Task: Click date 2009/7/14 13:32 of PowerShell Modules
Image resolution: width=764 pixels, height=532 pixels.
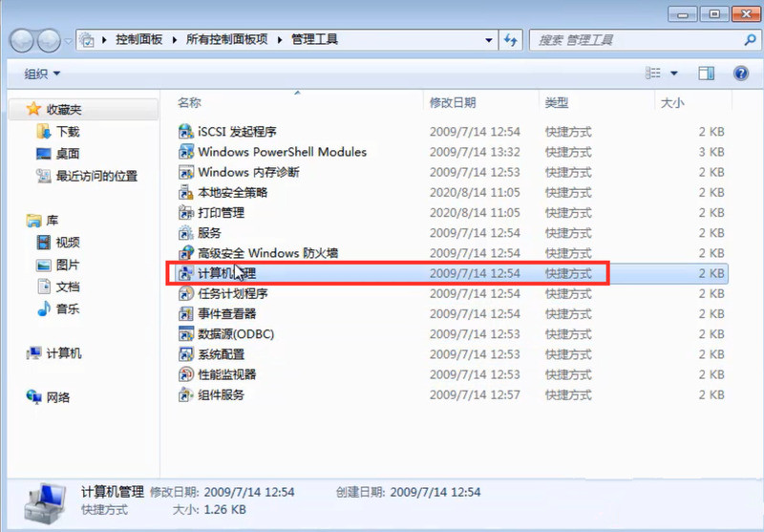Action: click(x=475, y=152)
